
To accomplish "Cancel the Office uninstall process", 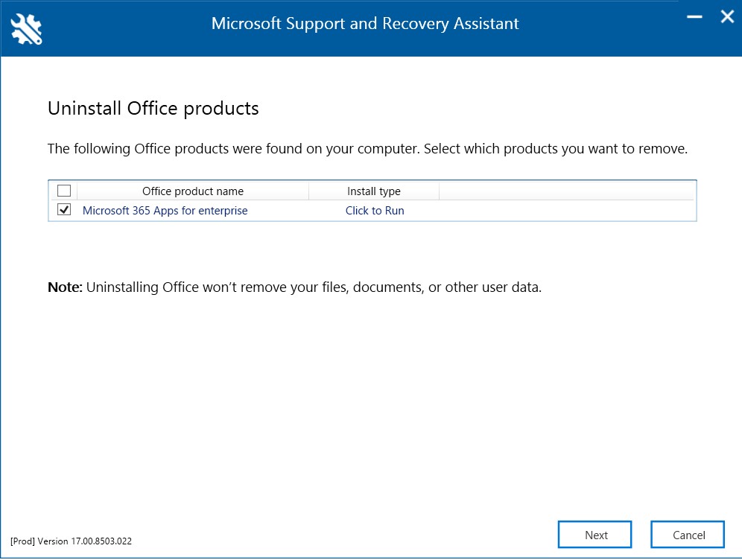I will click(688, 535).
